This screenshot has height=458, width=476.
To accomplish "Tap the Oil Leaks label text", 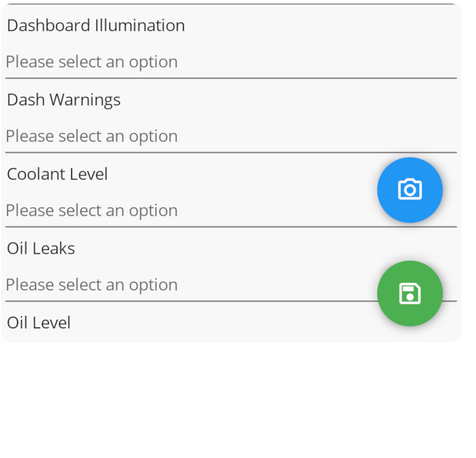I will coord(41,248).
